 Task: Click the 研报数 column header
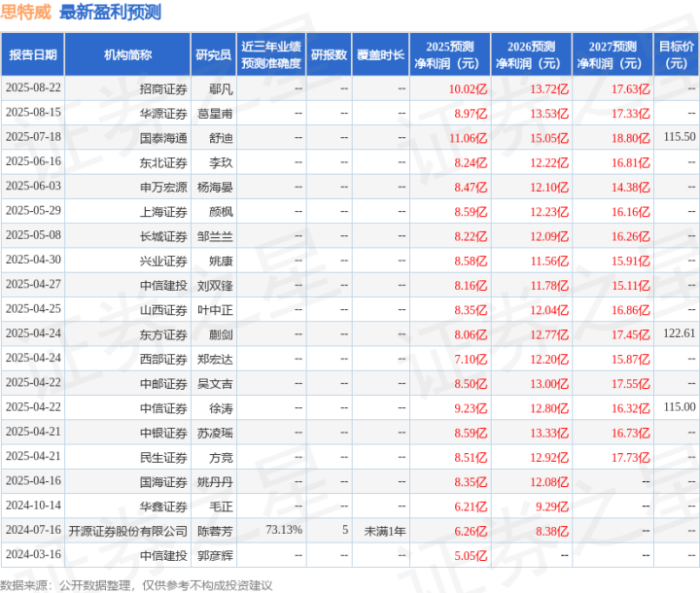[x=329, y=54]
